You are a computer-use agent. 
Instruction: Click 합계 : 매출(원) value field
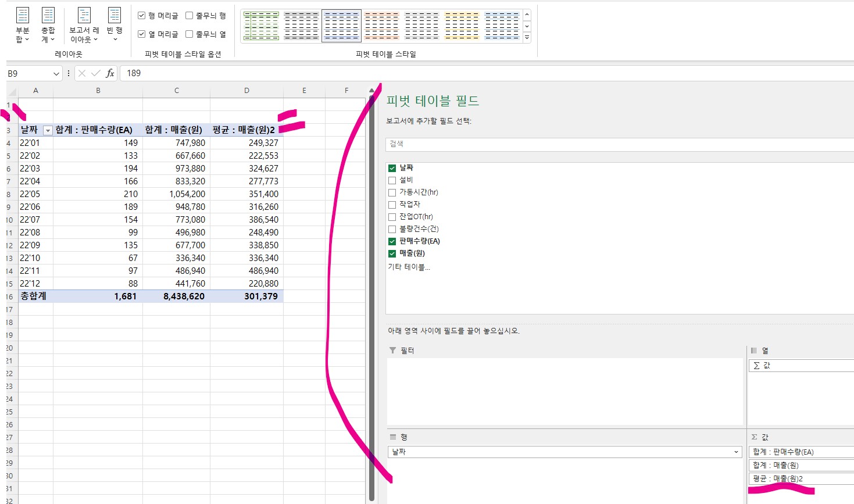tap(801, 465)
